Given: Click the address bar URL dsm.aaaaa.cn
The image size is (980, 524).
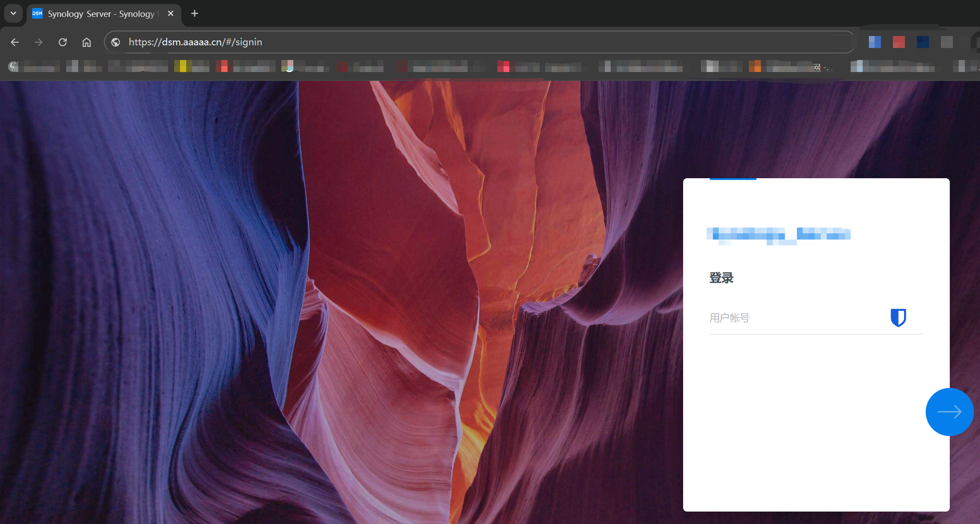Looking at the screenshot, I should [x=196, y=42].
